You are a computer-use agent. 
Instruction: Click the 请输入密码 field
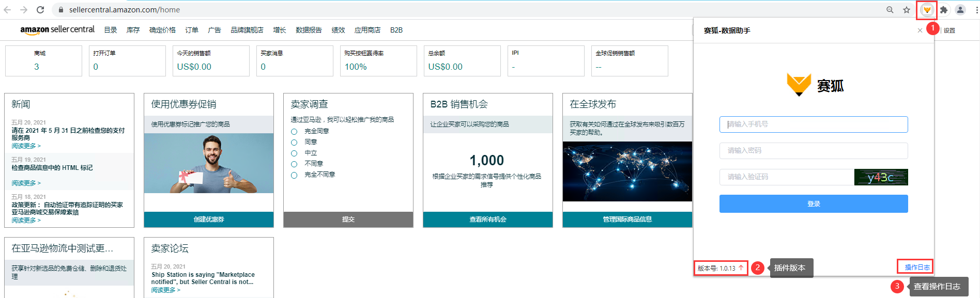814,151
